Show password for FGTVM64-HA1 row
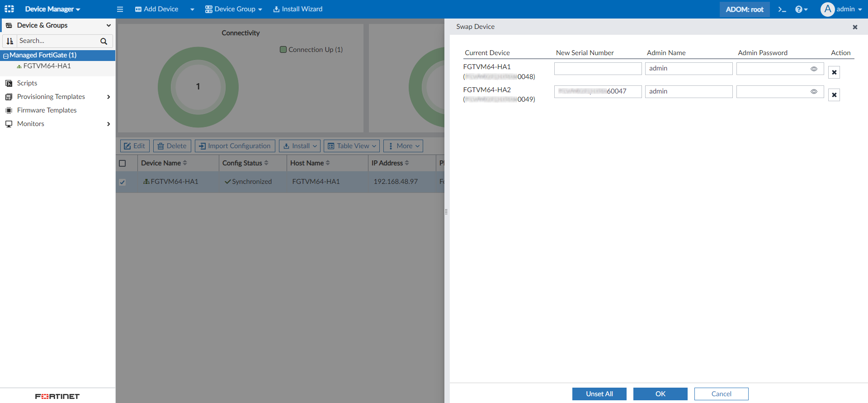 tap(814, 69)
